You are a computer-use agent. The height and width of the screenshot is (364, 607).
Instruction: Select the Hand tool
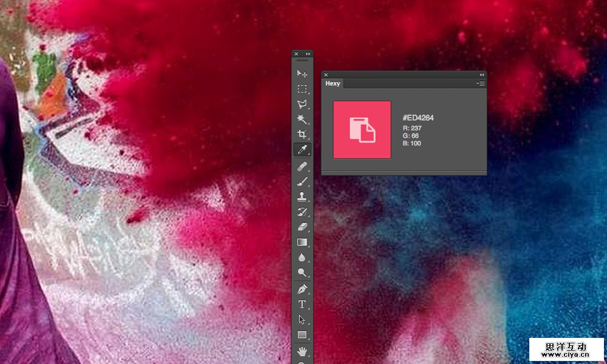(302, 351)
